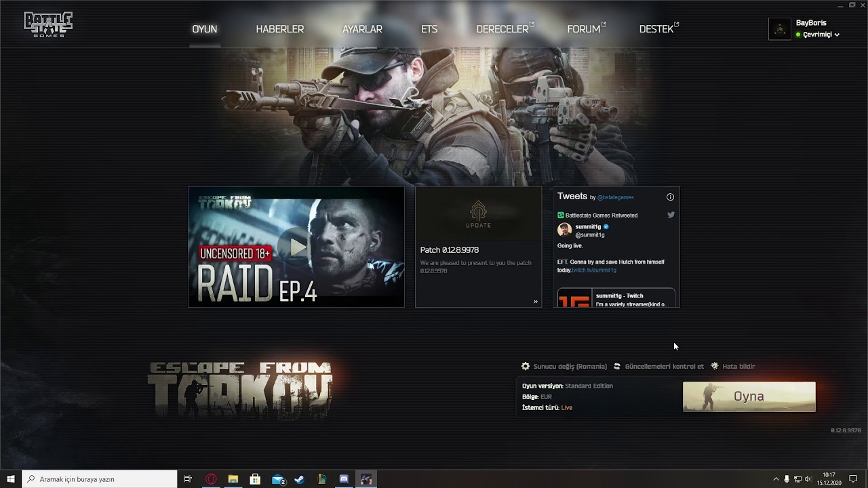
Task: Open the DERECELER rankings link
Action: pyautogui.click(x=505, y=29)
